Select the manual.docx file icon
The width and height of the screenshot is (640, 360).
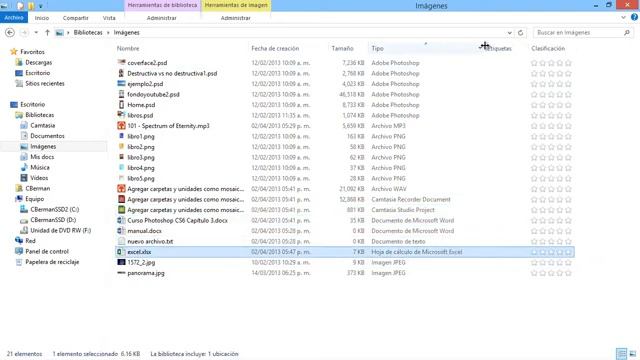coord(121,231)
